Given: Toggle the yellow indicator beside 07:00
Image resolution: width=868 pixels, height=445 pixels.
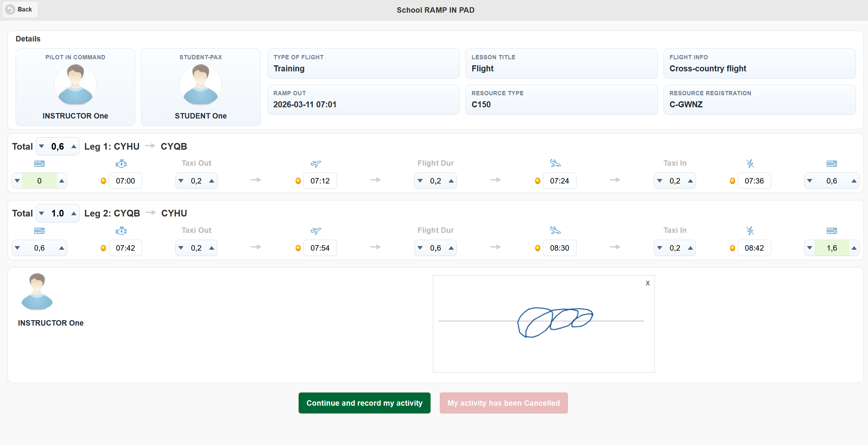Looking at the screenshot, I should point(103,181).
